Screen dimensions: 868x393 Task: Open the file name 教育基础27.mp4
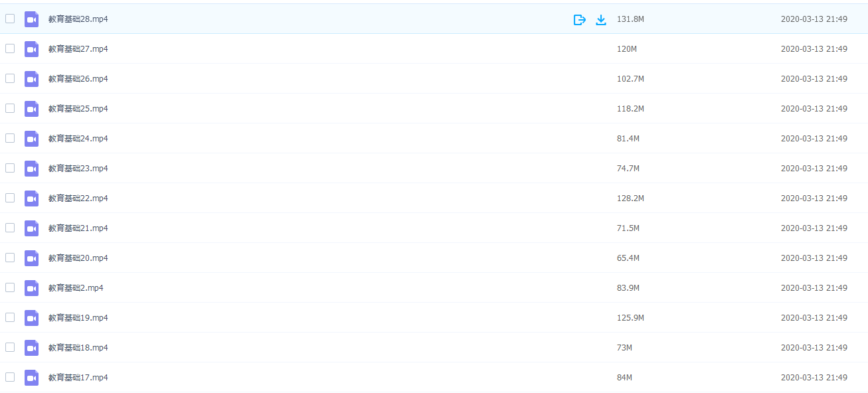(x=78, y=49)
